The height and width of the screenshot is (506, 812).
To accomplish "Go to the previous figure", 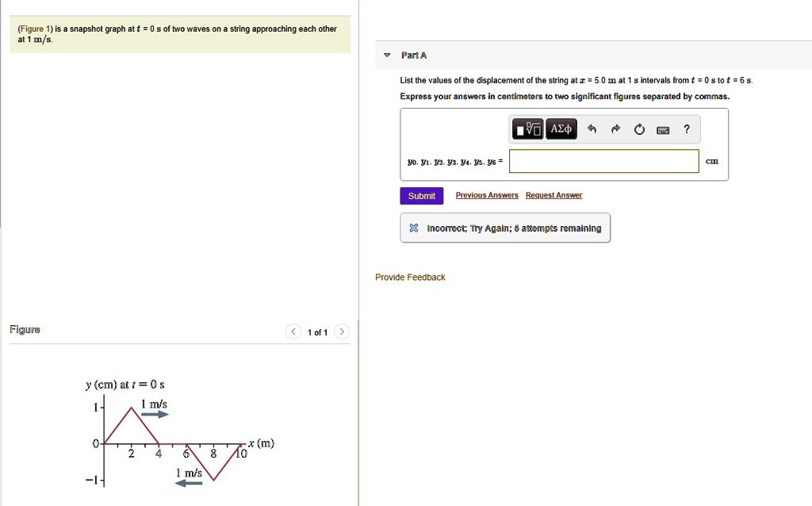I will click(x=293, y=332).
